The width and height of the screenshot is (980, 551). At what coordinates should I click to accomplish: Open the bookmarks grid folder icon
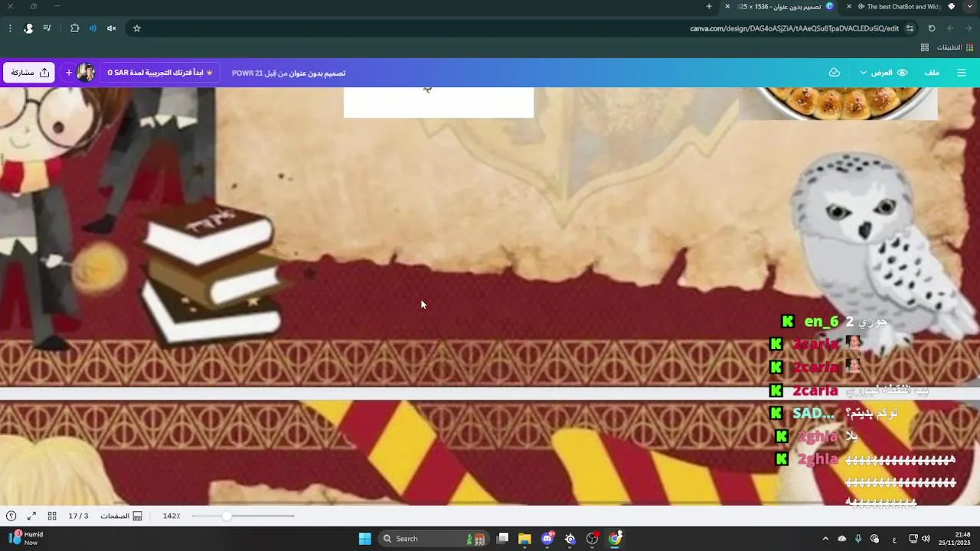pos(925,47)
